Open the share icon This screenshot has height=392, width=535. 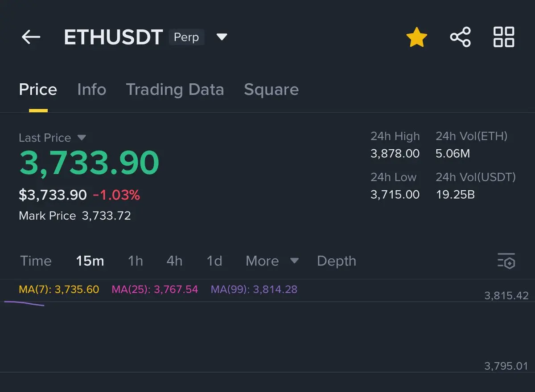(460, 37)
